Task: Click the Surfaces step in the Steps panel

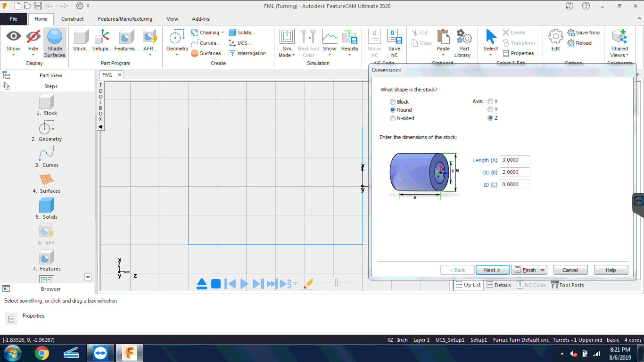Action: [x=47, y=182]
